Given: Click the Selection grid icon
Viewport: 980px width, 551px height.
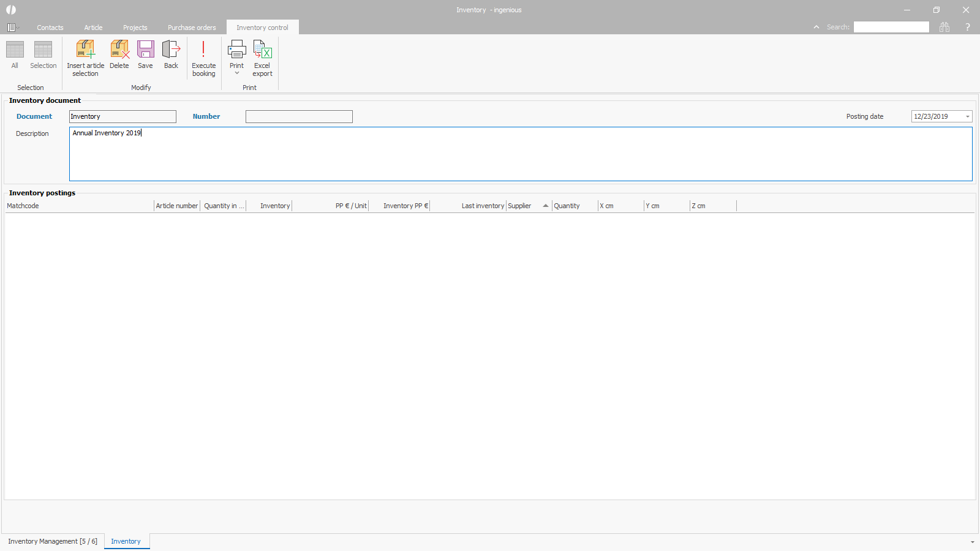Looking at the screenshot, I should click(x=43, y=50).
